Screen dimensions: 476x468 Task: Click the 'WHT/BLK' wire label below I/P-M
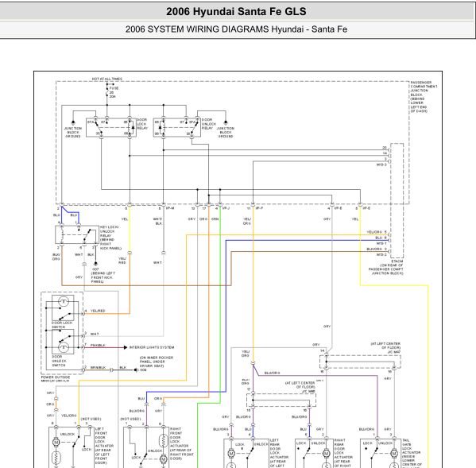[x=157, y=221]
